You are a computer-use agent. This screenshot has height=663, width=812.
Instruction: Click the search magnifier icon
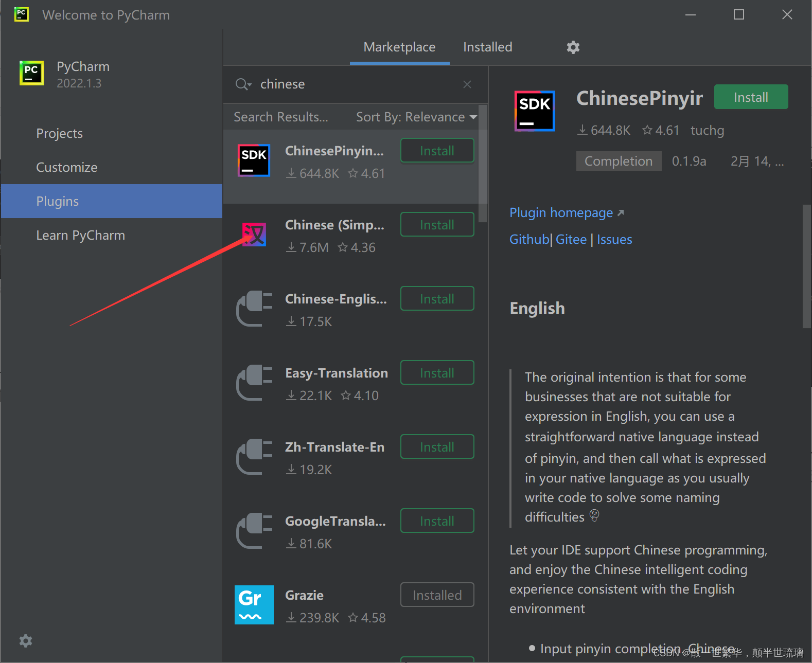242,84
